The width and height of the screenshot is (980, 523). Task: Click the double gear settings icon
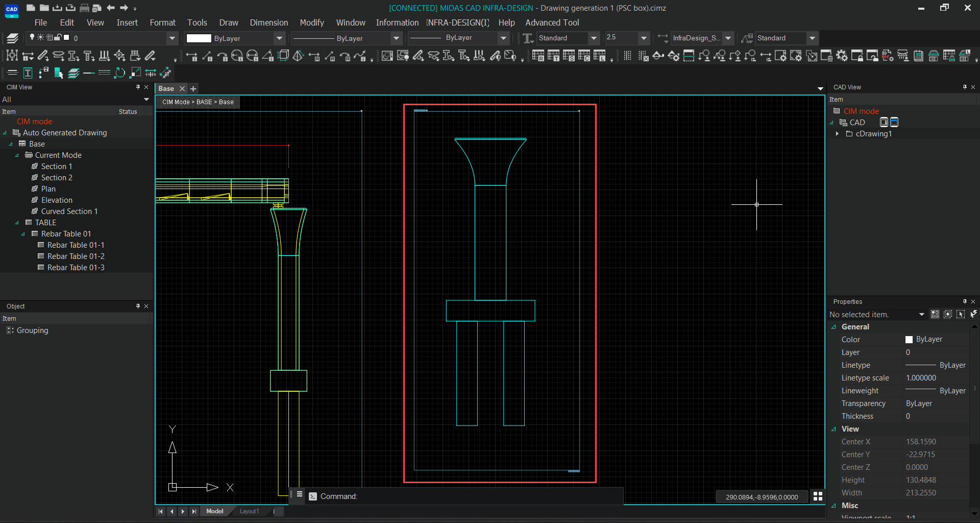tap(842, 56)
